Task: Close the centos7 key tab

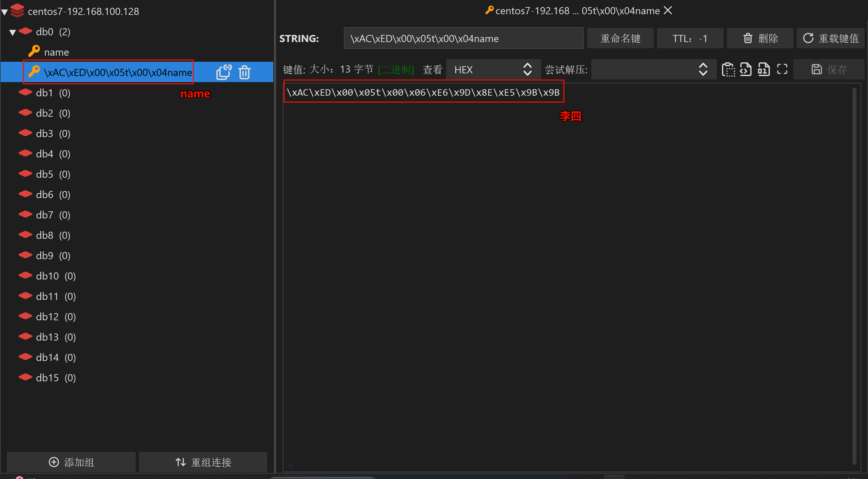Action: pos(668,11)
